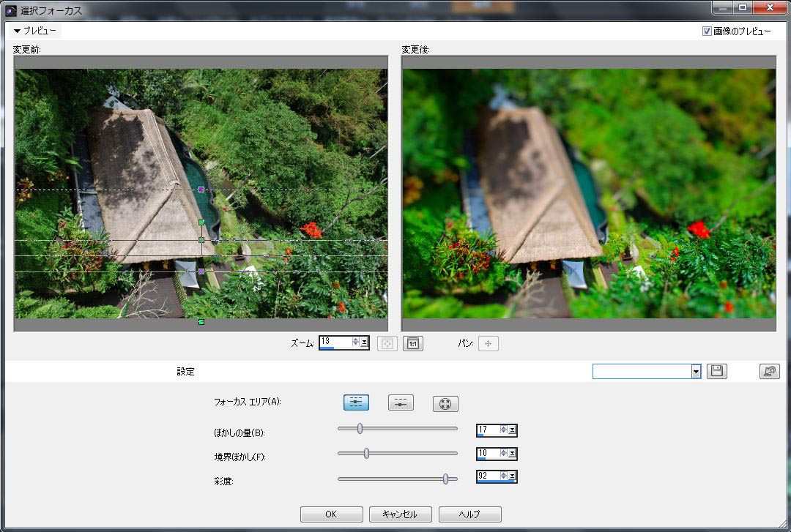This screenshot has height=532, width=791.
Task: Click the green rotation handle below before image
Action: (x=201, y=322)
